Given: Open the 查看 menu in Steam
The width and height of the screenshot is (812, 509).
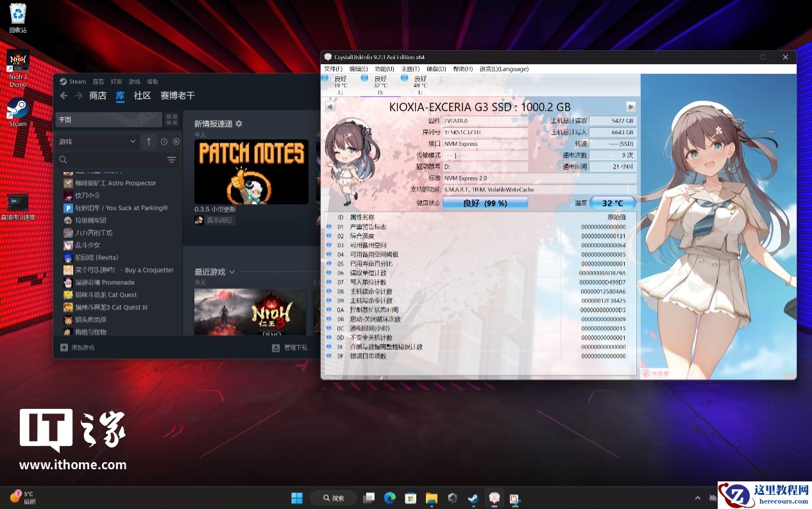Looking at the screenshot, I should 98,82.
